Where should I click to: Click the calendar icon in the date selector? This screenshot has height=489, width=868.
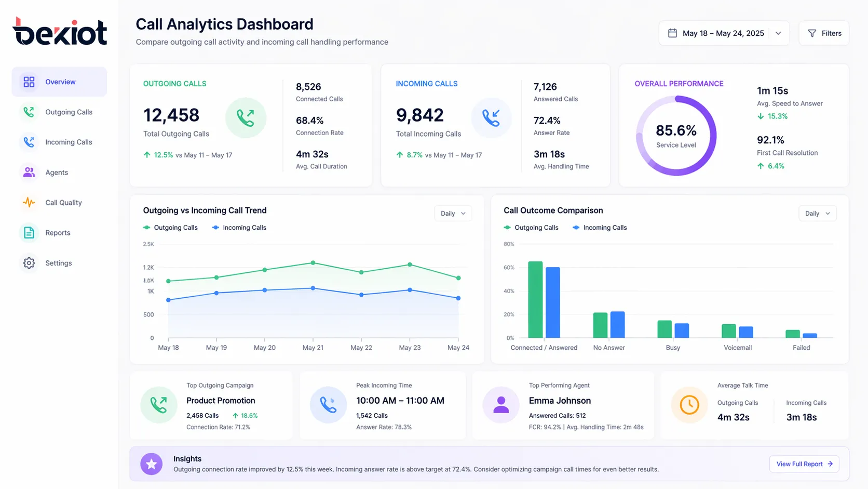coord(673,32)
